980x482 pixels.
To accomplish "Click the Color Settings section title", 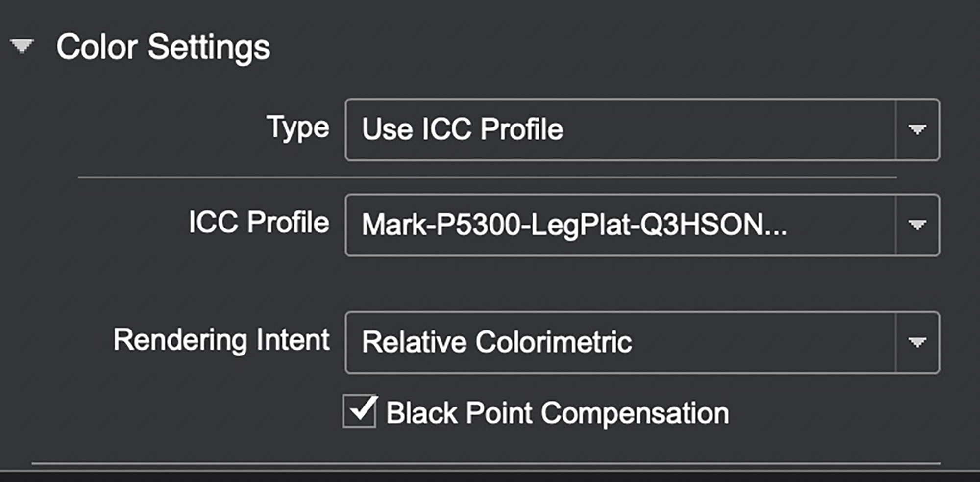I will point(163,48).
